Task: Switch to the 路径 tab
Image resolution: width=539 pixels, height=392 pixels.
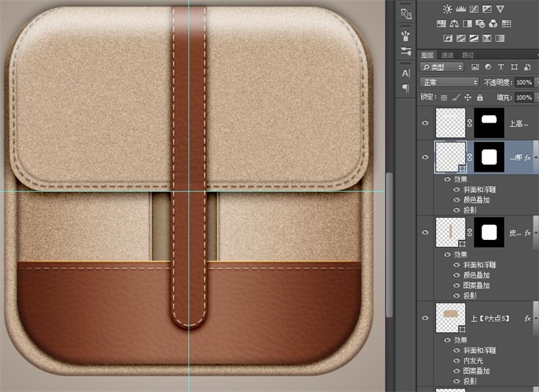Action: click(x=468, y=55)
